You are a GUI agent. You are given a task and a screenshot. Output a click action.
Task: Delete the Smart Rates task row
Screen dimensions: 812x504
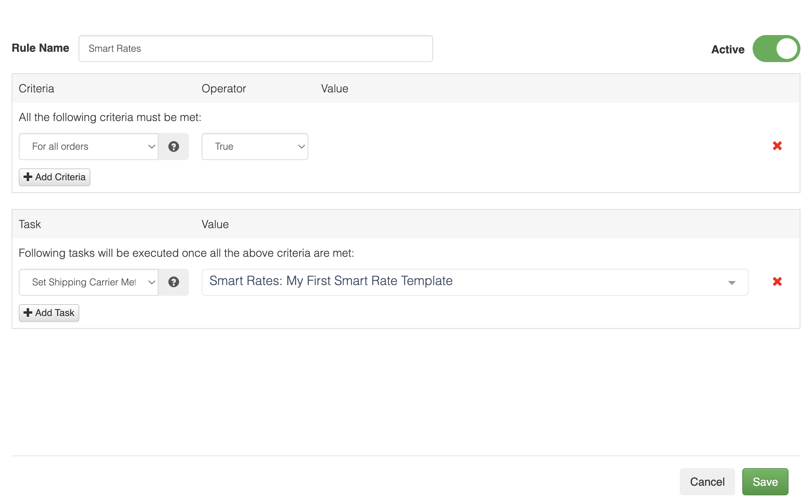tap(777, 282)
